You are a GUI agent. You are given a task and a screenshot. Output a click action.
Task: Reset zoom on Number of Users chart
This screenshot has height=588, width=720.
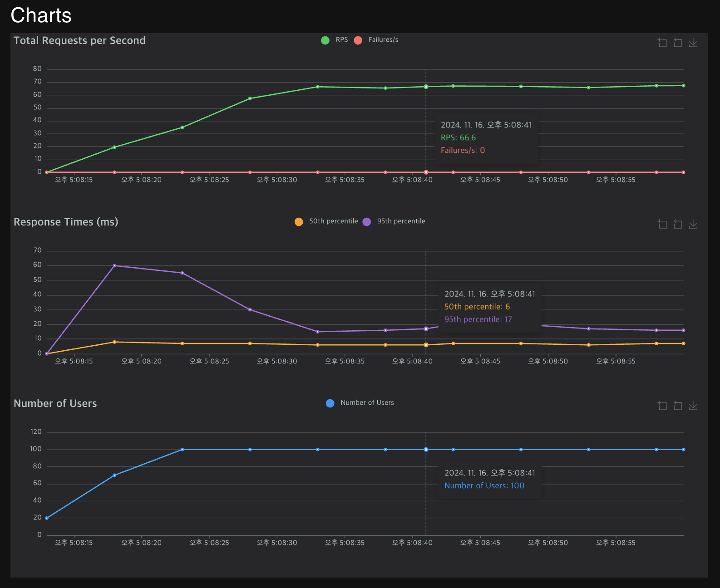tap(678, 406)
